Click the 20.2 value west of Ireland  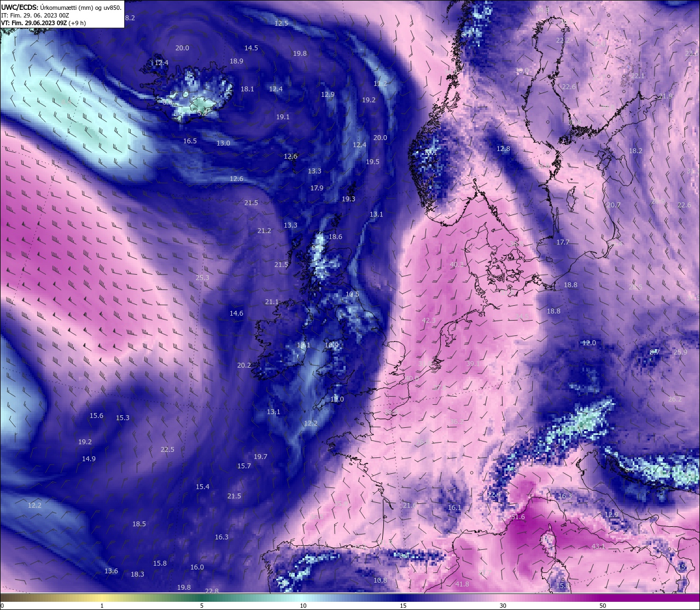pyautogui.click(x=244, y=365)
